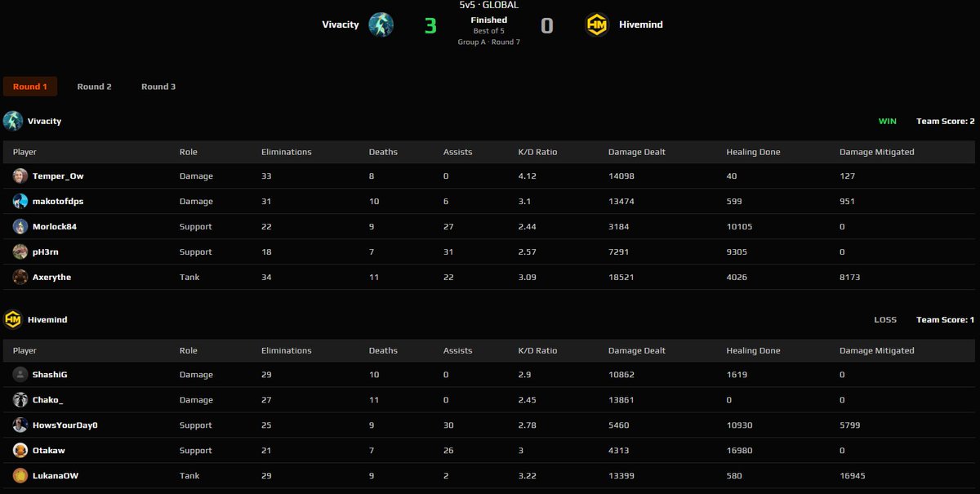The height and width of the screenshot is (494, 980).
Task: Switch to the Round 2 tab
Action: (x=95, y=87)
